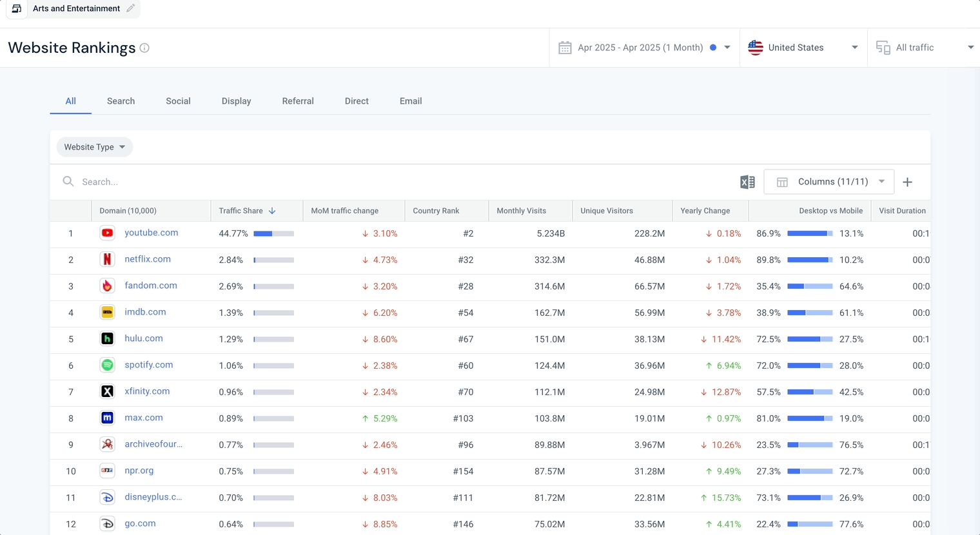Switch to the Display tab

click(x=237, y=101)
